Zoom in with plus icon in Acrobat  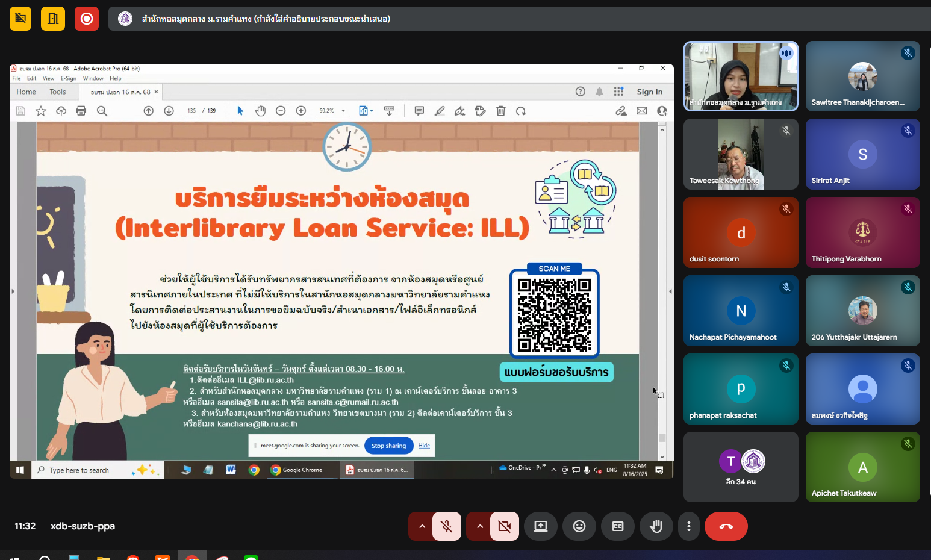(x=301, y=111)
